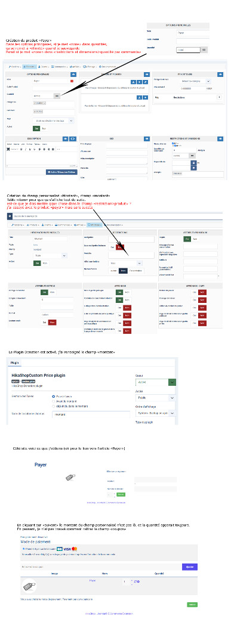
Task: Open Système menu on product edit page
Action: point(15,66)
